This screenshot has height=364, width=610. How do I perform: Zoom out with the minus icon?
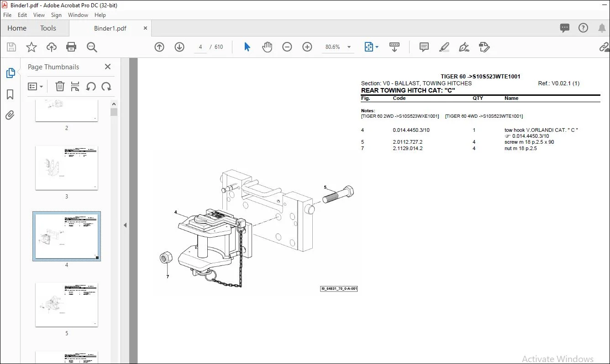[287, 47]
